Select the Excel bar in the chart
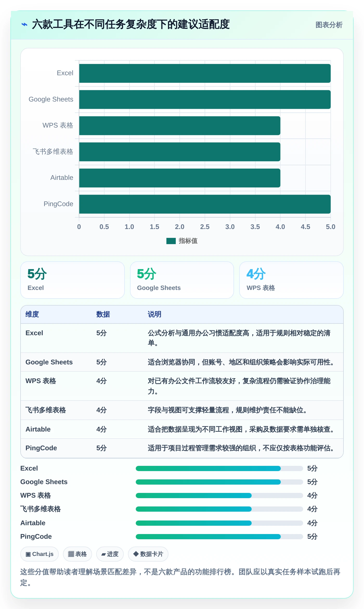The image size is (364, 609). coord(205,73)
